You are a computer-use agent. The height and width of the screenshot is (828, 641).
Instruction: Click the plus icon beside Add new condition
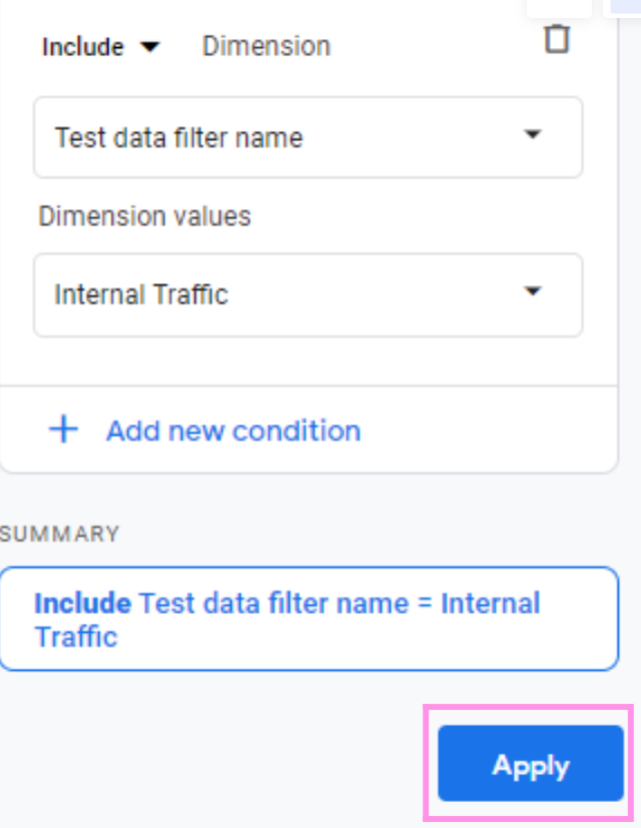click(64, 431)
